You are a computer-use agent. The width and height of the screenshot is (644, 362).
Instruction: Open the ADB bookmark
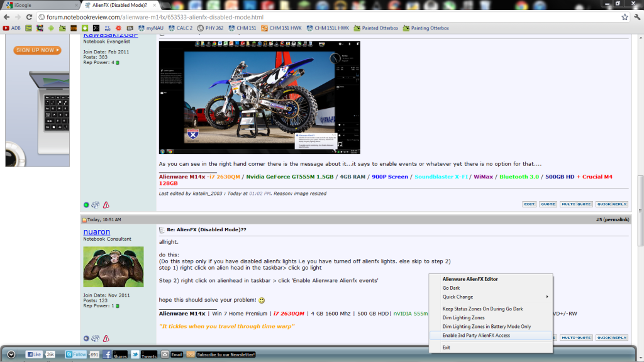(12, 28)
